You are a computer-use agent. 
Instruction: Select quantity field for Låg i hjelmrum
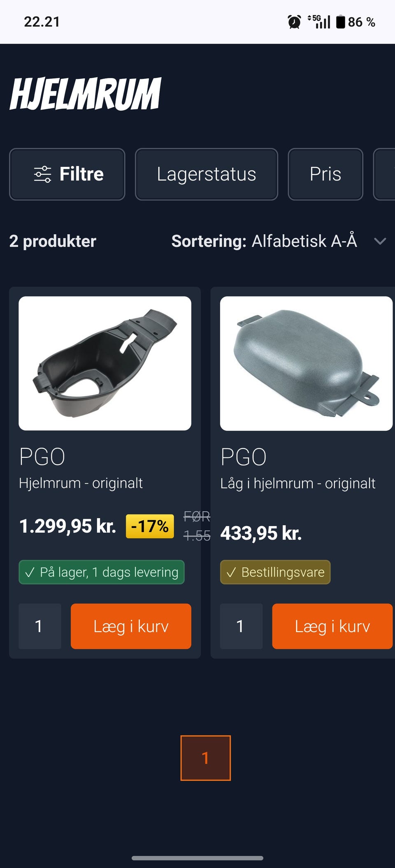tap(241, 626)
